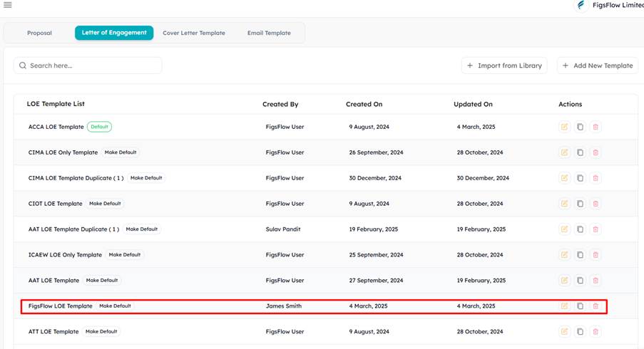The image size is (644, 349).
Task: Duplicate the CIMA LOE Only Template
Action: coord(580,152)
